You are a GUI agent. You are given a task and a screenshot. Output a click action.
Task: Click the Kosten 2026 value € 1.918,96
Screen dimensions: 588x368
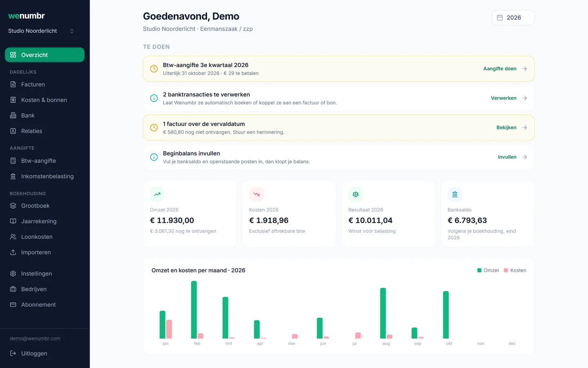tap(269, 220)
